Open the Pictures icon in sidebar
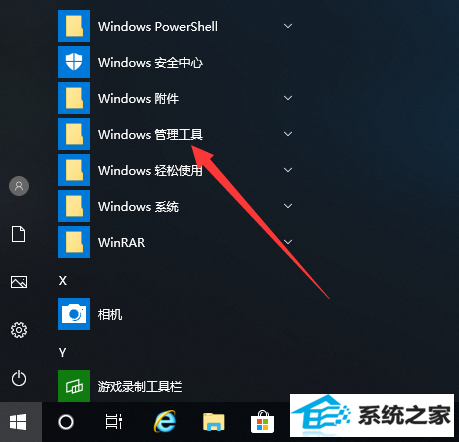Viewport: 459px width, 442px height. point(19,282)
